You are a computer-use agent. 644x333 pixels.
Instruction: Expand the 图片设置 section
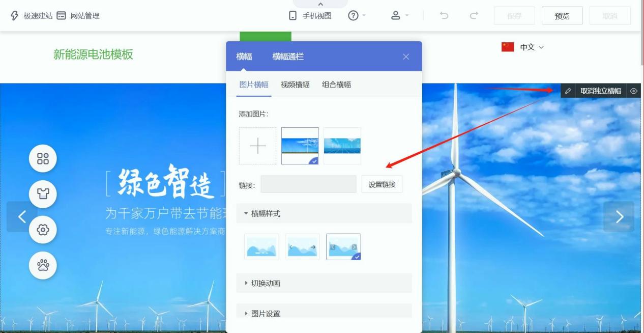tap(324, 313)
